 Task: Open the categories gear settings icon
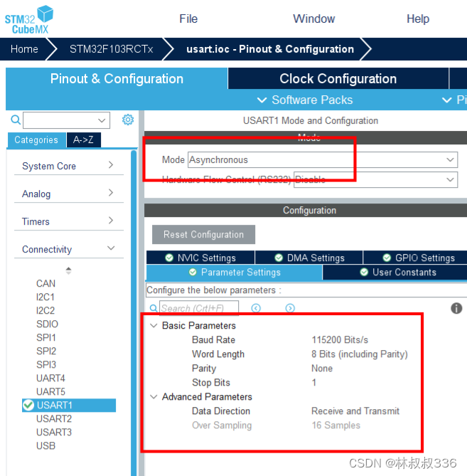point(128,120)
